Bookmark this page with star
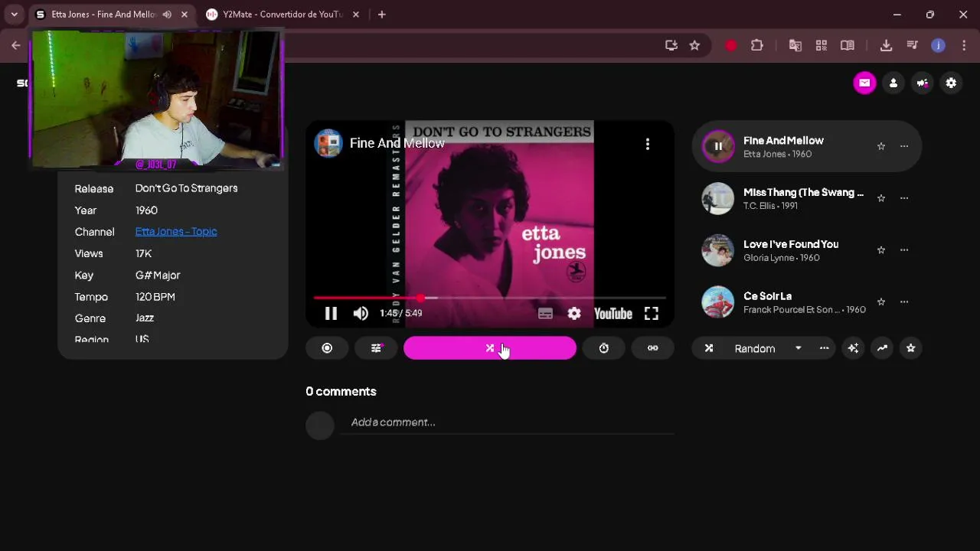This screenshot has height=551, width=980. click(694, 46)
